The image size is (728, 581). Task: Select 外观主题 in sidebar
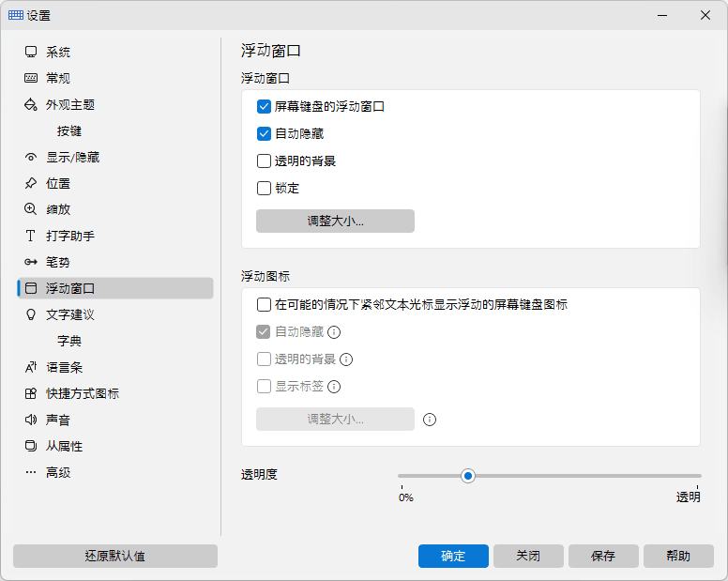tap(115, 104)
